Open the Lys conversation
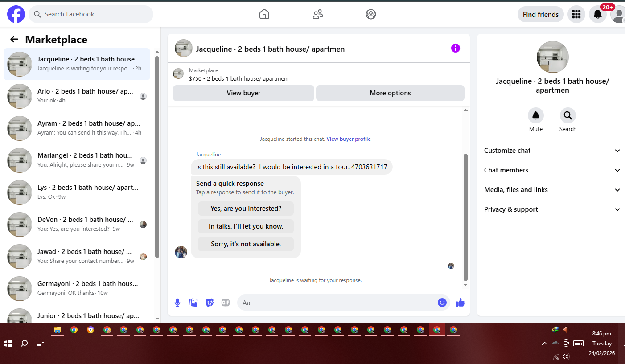The height and width of the screenshot is (364, 625). [77, 192]
